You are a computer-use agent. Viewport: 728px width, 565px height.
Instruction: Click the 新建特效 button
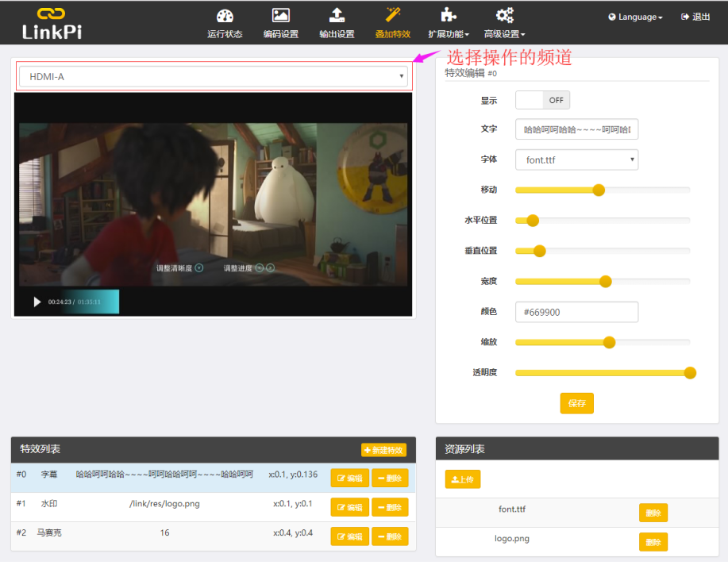[x=383, y=450]
